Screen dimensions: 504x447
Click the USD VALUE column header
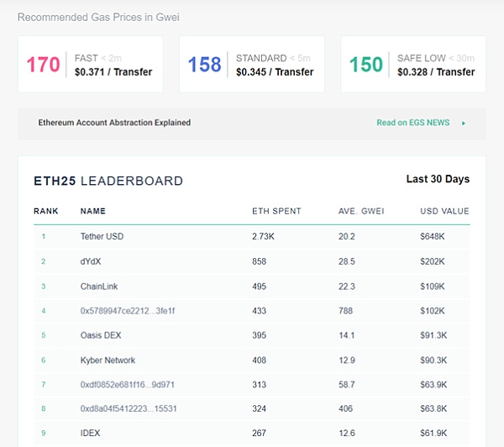coord(444,211)
